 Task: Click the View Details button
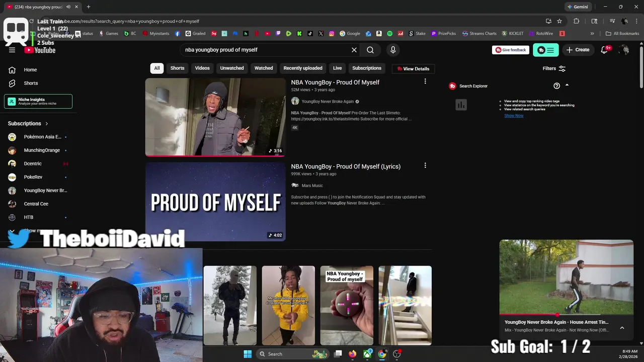pos(413,69)
